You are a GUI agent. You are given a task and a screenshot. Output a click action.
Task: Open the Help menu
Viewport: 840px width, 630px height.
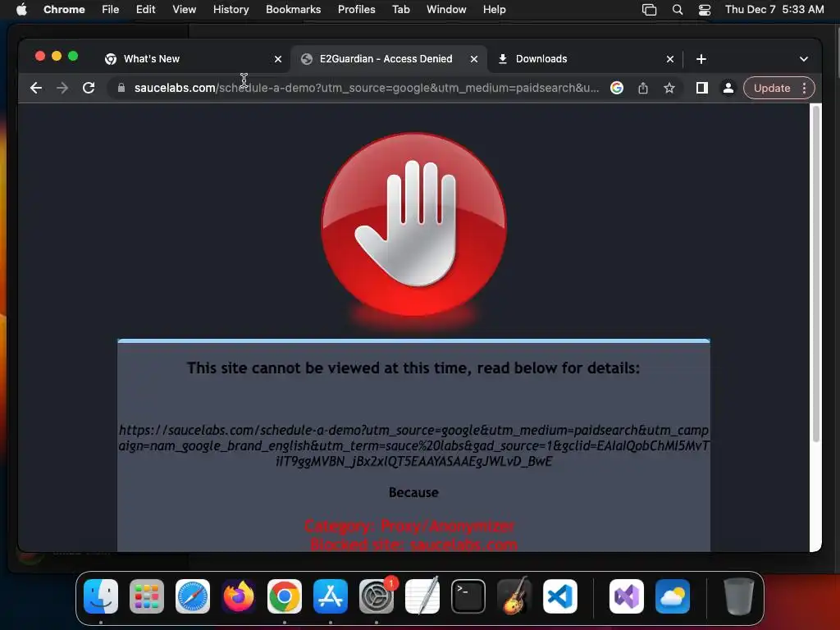click(494, 9)
